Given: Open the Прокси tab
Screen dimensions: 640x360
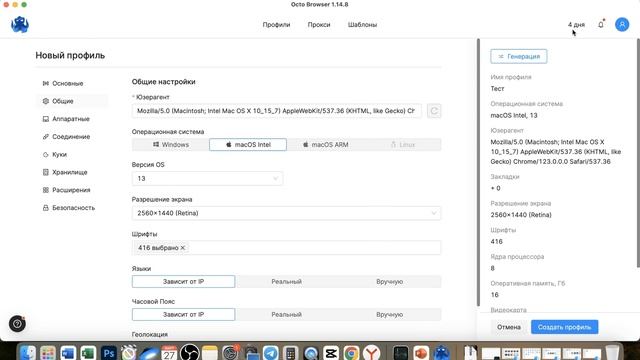Looking at the screenshot, I should pyautogui.click(x=319, y=24).
